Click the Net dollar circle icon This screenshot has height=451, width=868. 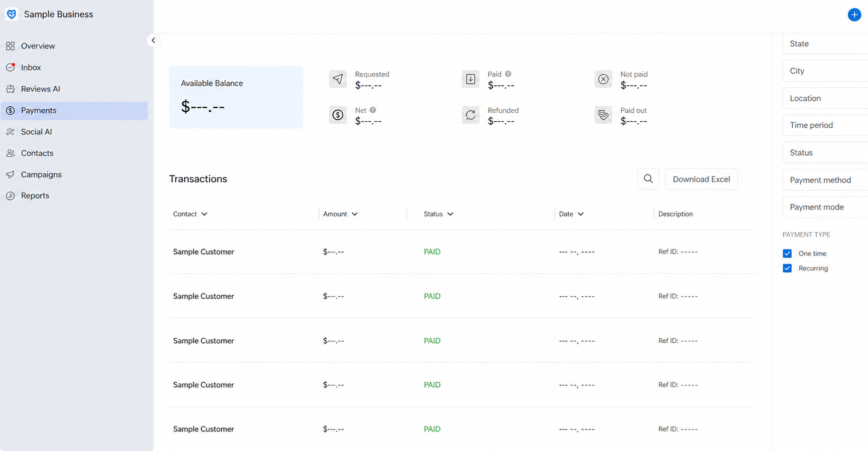pyautogui.click(x=338, y=115)
